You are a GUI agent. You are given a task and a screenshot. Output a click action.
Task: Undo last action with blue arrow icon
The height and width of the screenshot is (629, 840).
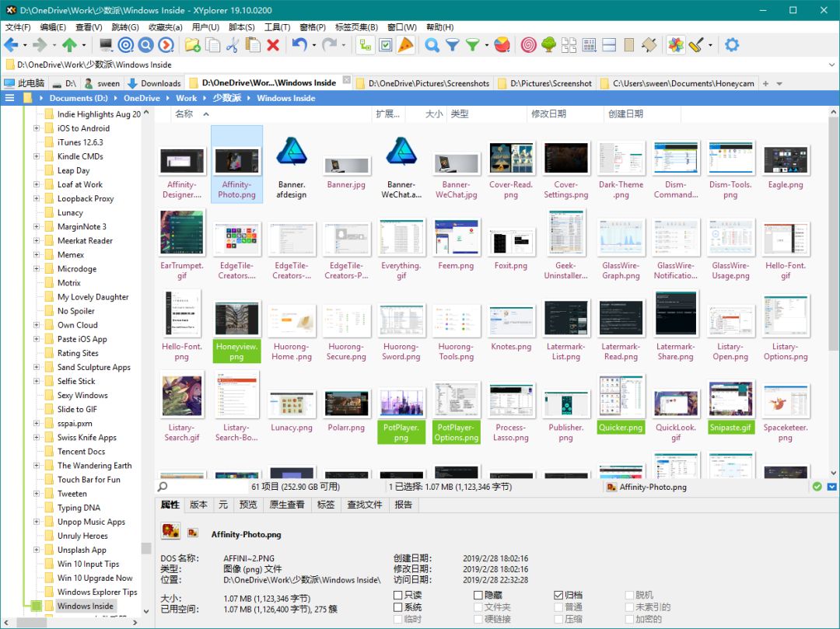coord(299,45)
